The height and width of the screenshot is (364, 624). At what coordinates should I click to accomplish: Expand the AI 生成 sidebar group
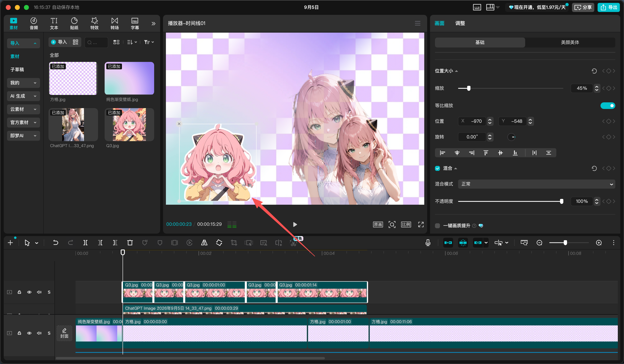23,96
